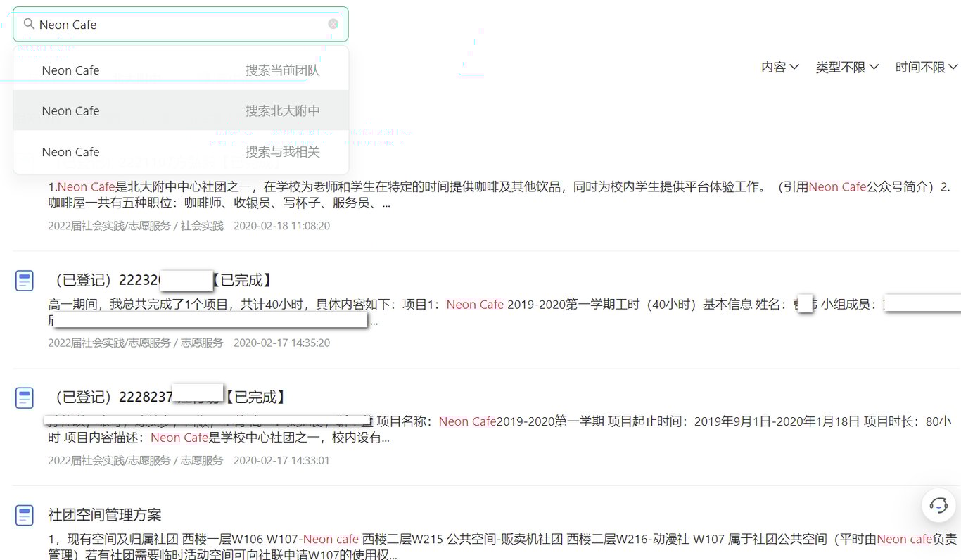Screen dimensions: 961x560
Task: Open the 内容 filter dropdown
Action: [779, 67]
